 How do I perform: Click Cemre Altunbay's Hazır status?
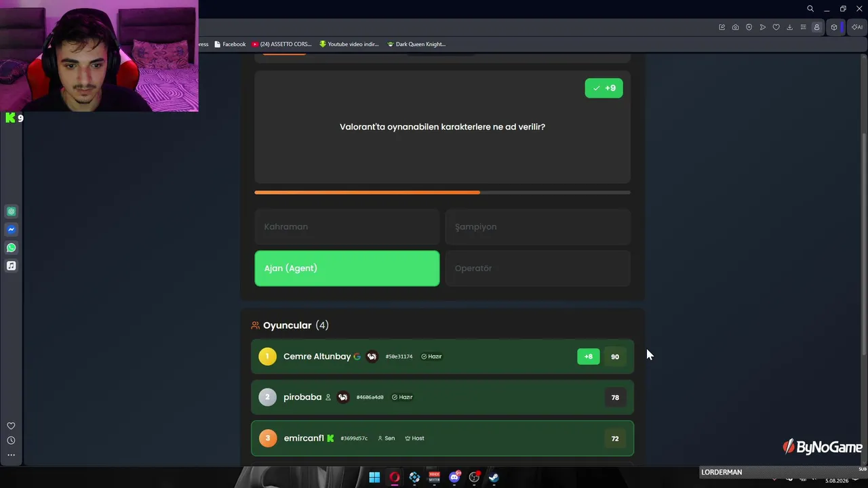pyautogui.click(x=431, y=357)
